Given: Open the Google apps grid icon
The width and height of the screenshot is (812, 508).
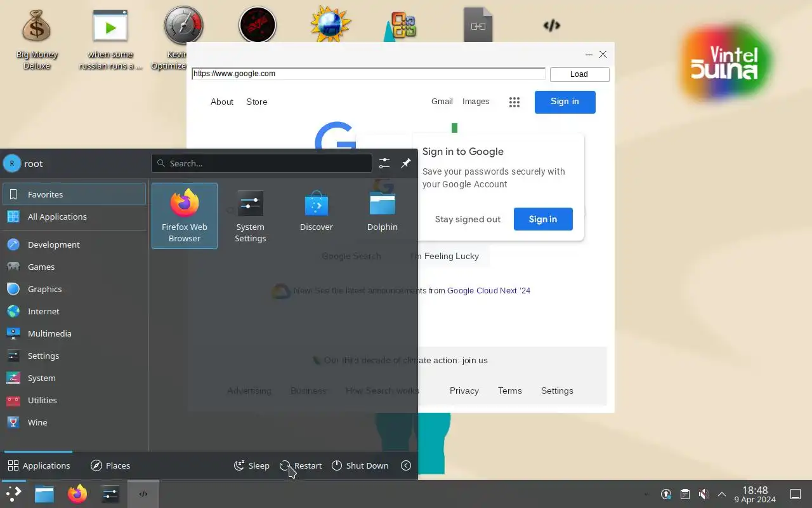Looking at the screenshot, I should click(514, 102).
